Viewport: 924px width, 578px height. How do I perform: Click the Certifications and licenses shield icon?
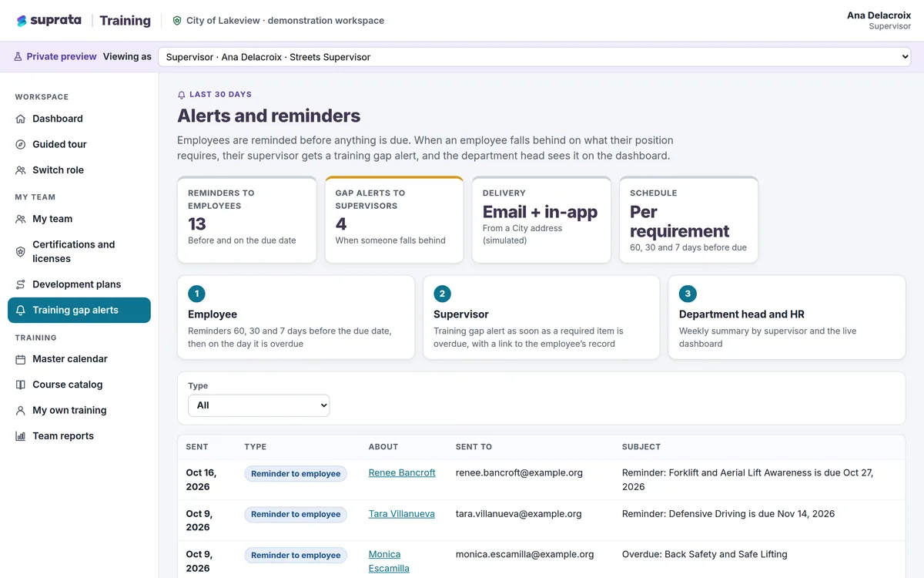[21, 252]
